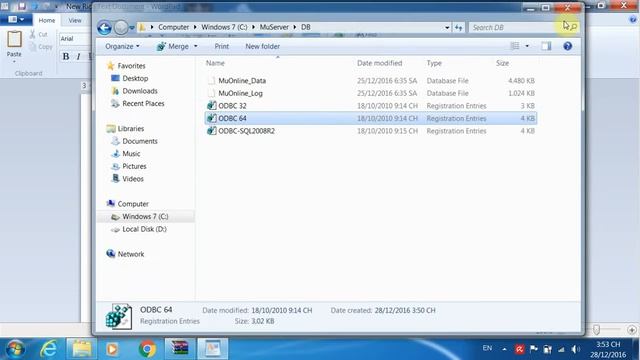Change the view using the view icon

click(515, 46)
